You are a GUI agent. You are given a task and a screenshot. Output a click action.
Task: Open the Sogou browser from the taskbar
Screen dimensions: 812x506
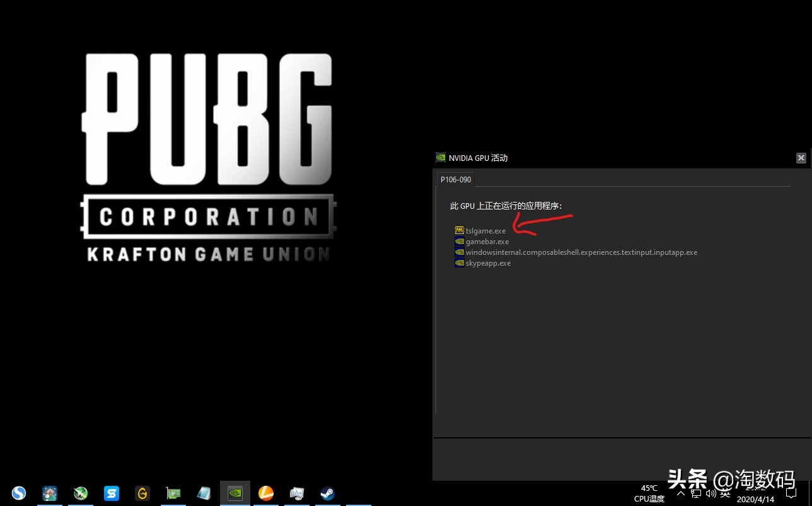coord(19,493)
